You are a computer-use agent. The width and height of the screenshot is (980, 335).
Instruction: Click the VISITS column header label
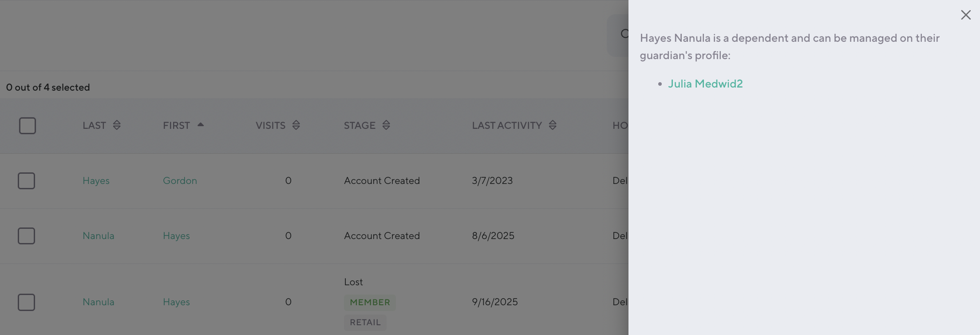[x=270, y=126]
